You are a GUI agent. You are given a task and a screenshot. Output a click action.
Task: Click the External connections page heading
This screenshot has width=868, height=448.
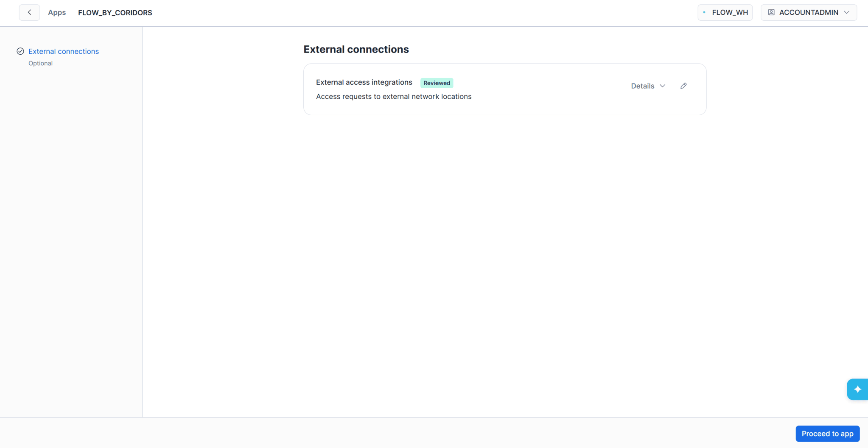tap(356, 49)
